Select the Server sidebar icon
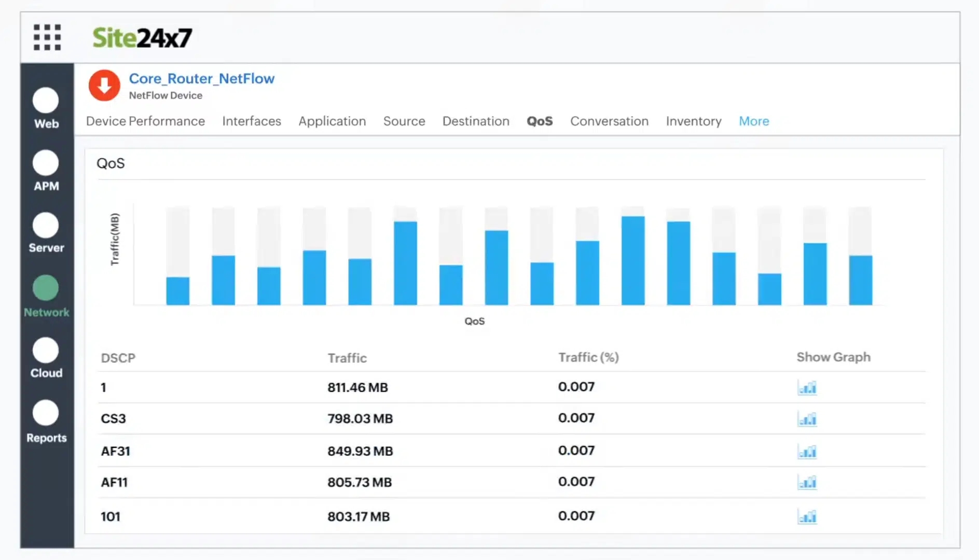 click(46, 226)
